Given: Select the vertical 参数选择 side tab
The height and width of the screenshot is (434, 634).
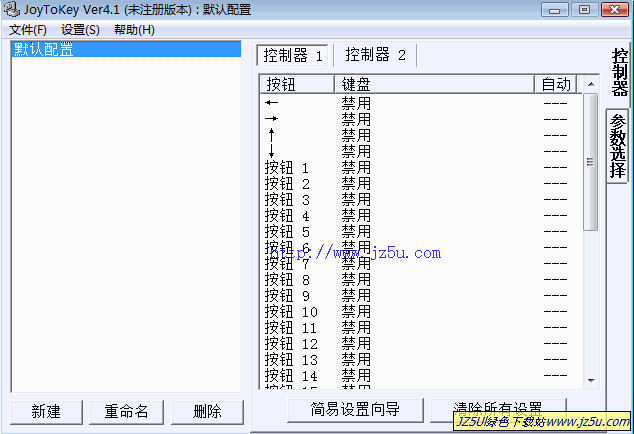Looking at the screenshot, I should point(618,146).
